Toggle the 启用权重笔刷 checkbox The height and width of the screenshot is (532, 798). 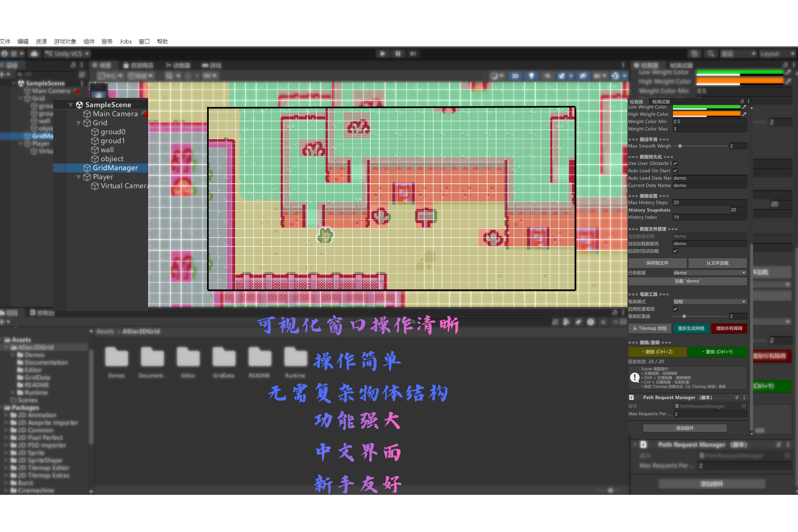[675, 309]
